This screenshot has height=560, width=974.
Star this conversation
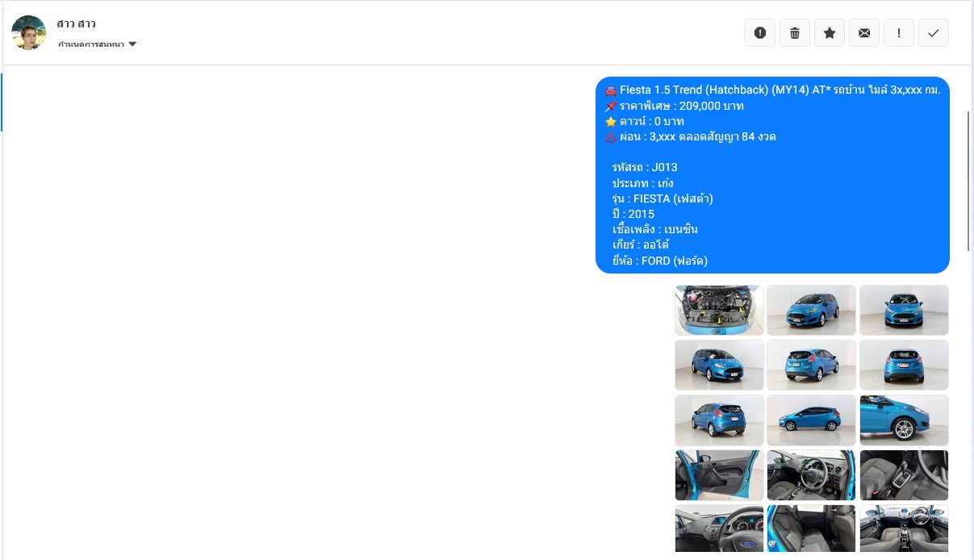click(829, 33)
